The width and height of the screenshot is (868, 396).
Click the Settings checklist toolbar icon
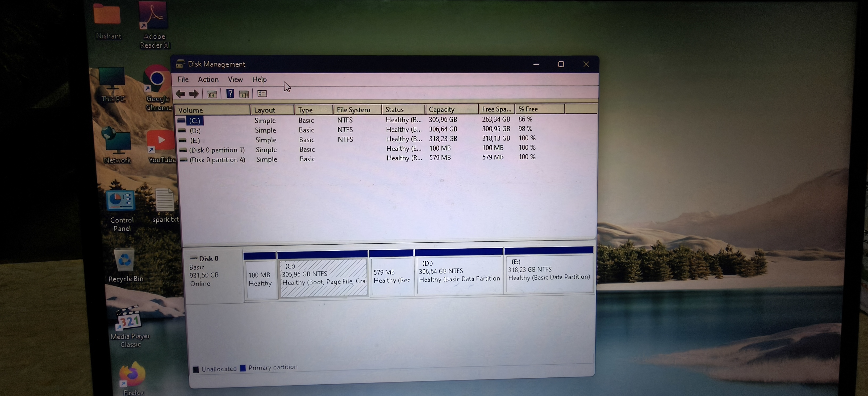tap(262, 93)
